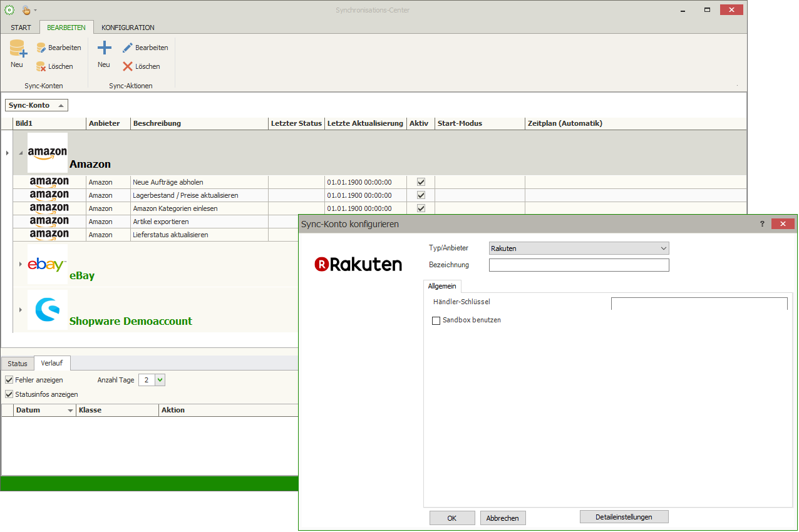799x532 pixels.
Task: Click Bearbeiten pencil in Sync-Aktionen group
Action: pyautogui.click(x=145, y=48)
